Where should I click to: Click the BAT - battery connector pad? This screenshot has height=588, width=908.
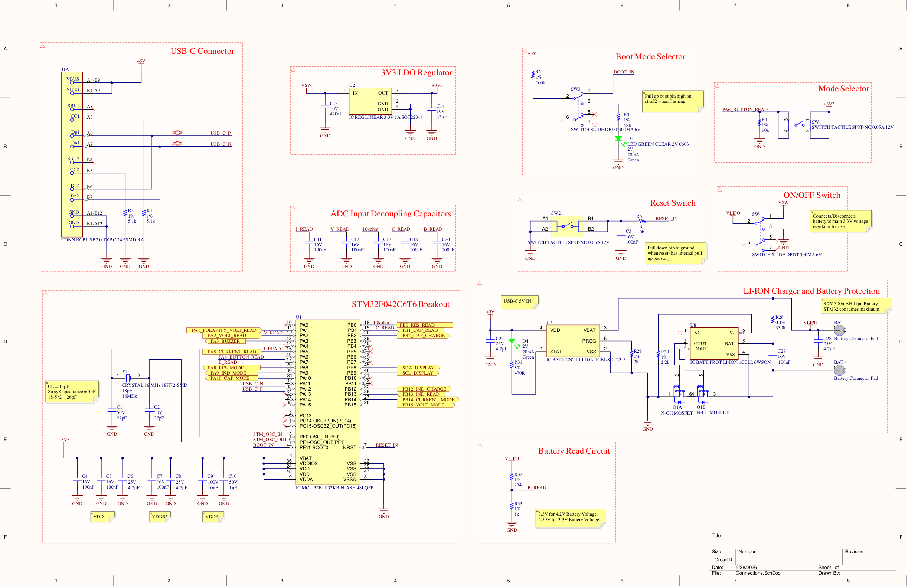(x=840, y=370)
